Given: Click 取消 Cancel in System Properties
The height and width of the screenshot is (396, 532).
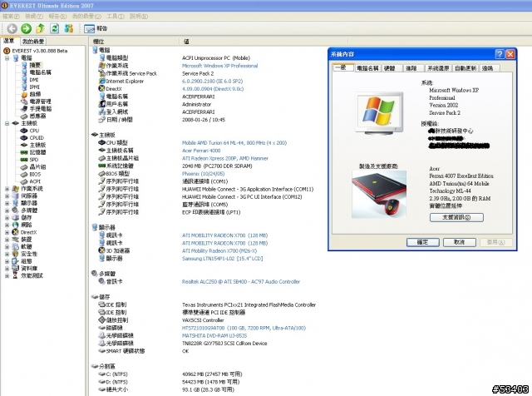Looking at the screenshot, I should point(459,242).
